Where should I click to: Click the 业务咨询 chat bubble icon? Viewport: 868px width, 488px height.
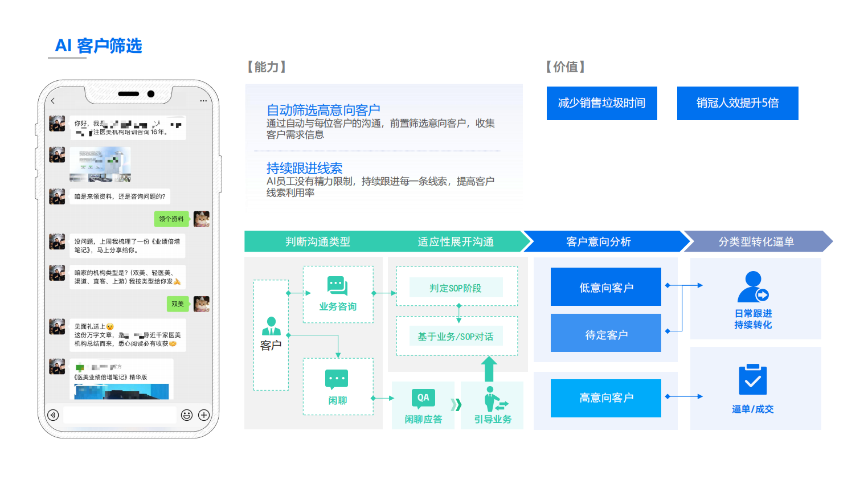(337, 286)
